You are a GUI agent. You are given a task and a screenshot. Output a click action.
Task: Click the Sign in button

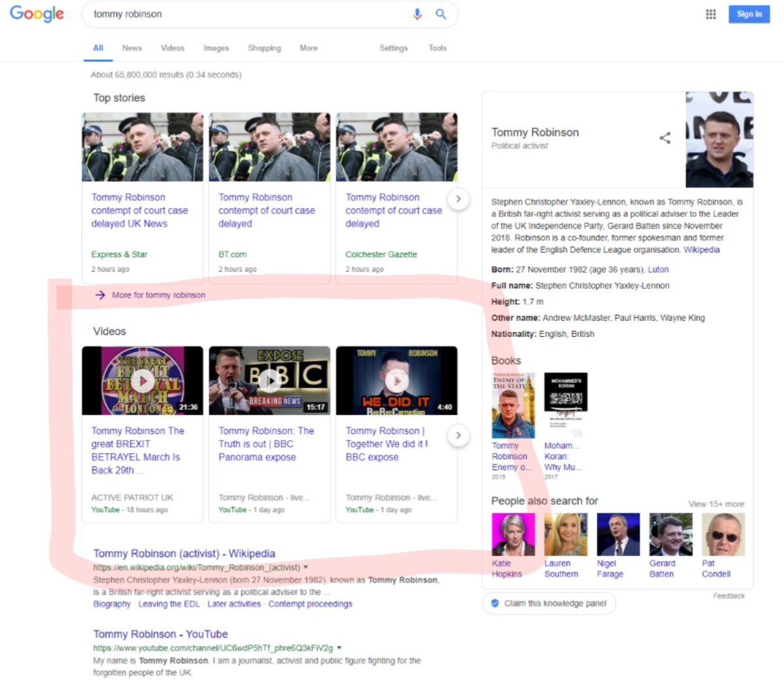[x=749, y=14]
